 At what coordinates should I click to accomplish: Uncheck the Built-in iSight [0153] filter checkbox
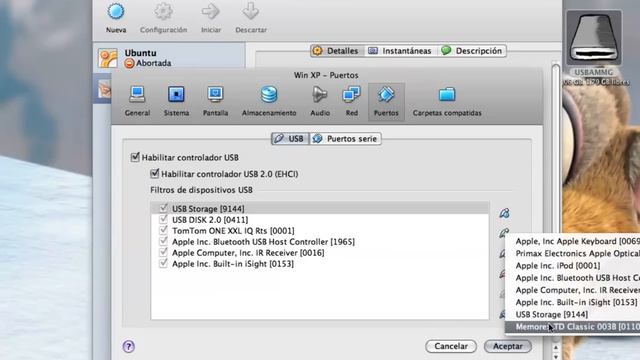164,263
